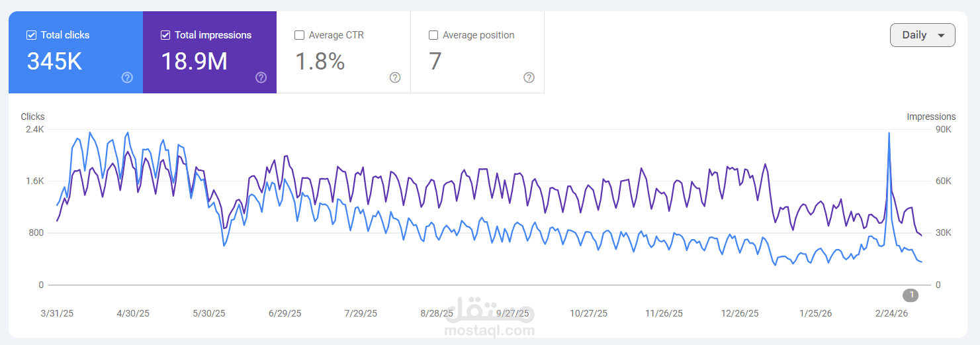Screen dimensions: 980x345
Task: Click the 18.9M total impressions value
Action: tap(195, 62)
